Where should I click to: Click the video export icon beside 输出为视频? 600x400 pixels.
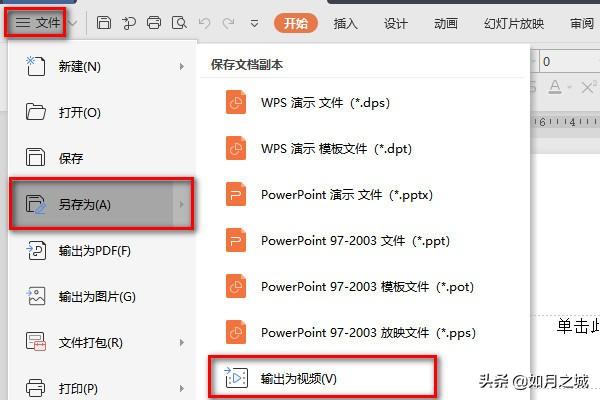point(236,378)
